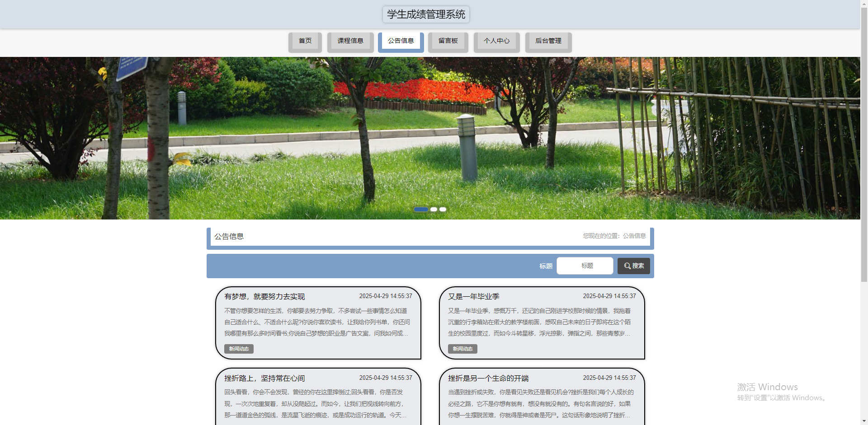Viewport: 868px width, 425px height.
Task: Open the 留言板 message board tab
Action: point(448,41)
